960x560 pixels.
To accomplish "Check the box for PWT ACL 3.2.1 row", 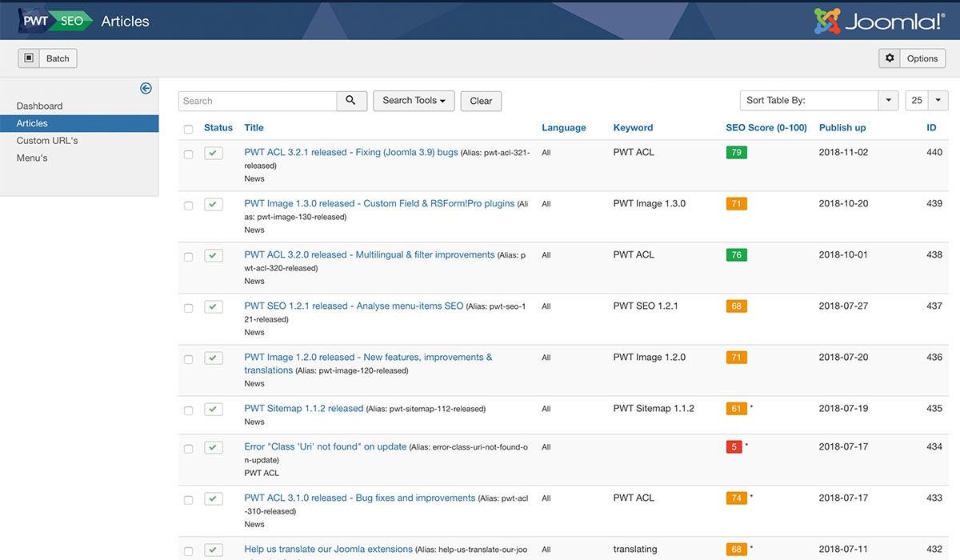I will click(189, 154).
